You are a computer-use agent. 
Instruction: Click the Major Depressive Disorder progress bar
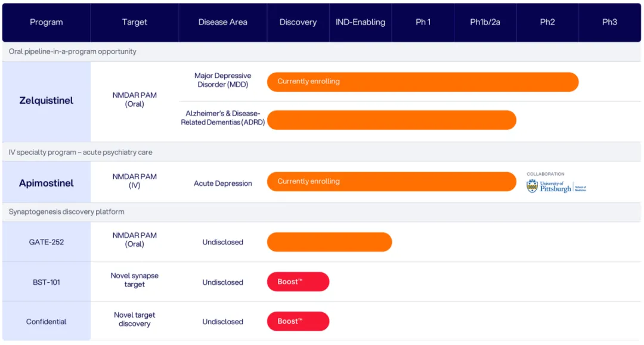point(422,82)
